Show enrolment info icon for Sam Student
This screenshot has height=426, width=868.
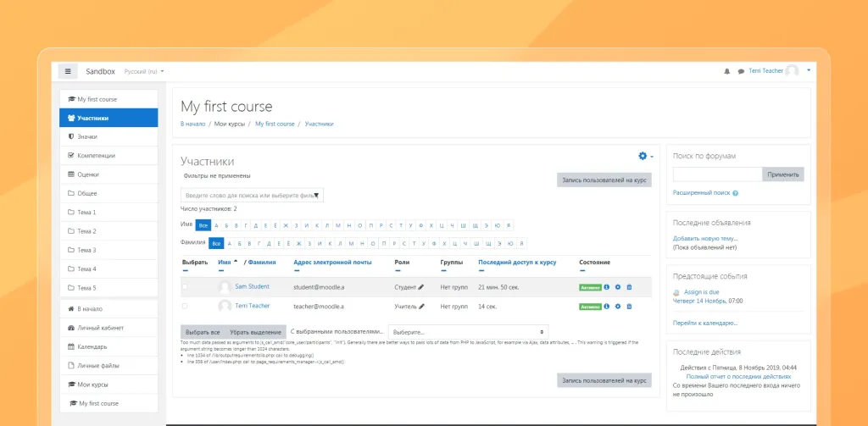(607, 287)
